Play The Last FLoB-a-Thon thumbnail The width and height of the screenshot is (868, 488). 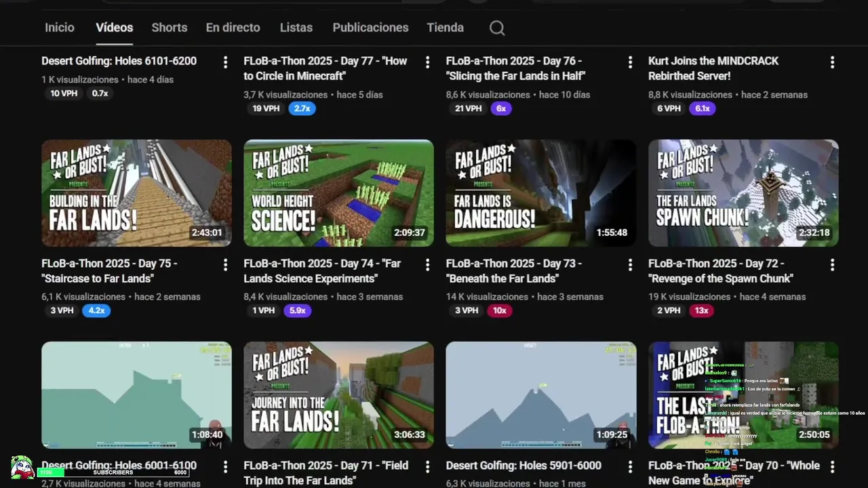743,395
